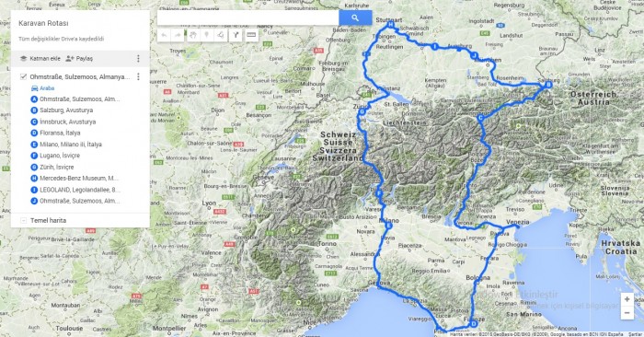Open the layer options three-dot menu
Image resolution: width=644 pixels, height=337 pixels.
[138, 76]
